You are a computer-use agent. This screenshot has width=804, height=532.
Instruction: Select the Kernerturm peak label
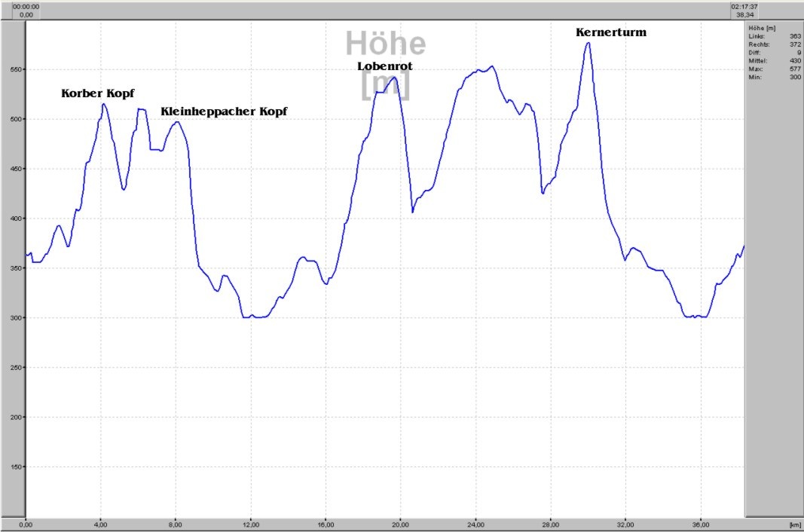click(611, 32)
